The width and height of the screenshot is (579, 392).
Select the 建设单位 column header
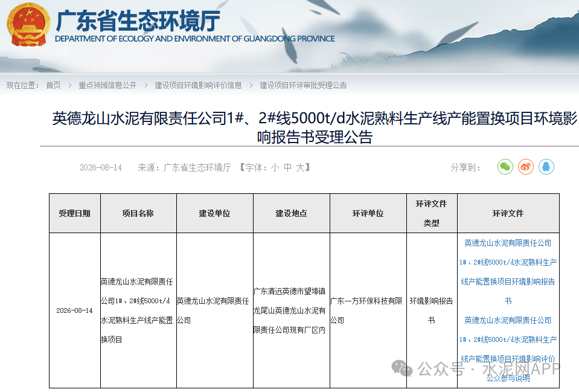[x=214, y=213]
